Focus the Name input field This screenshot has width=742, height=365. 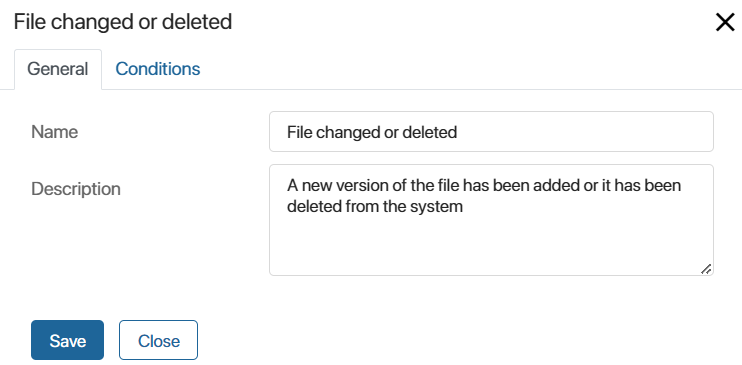pyautogui.click(x=491, y=132)
